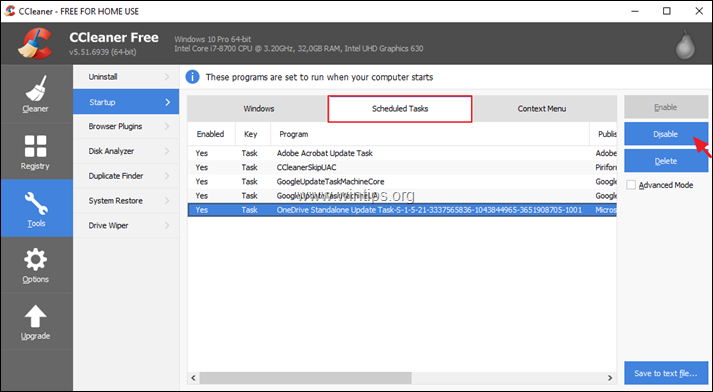Image resolution: width=713 pixels, height=392 pixels.
Task: Click the Delete button
Action: pos(666,161)
